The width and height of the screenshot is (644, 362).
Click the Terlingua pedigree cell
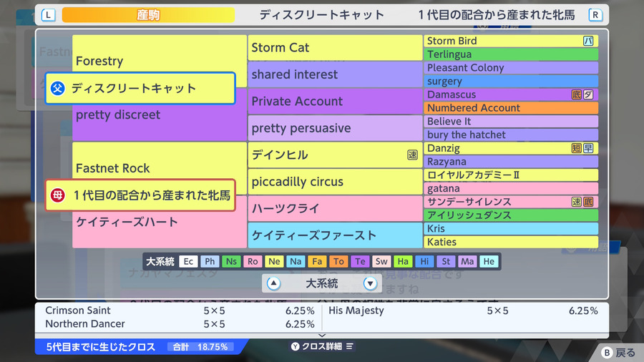click(511, 54)
